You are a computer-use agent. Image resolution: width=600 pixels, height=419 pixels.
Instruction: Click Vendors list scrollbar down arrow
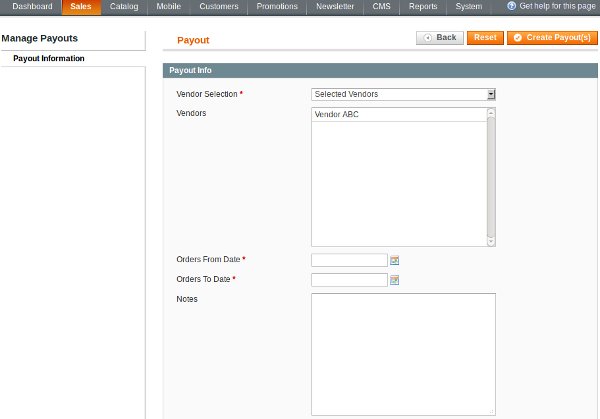(491, 241)
